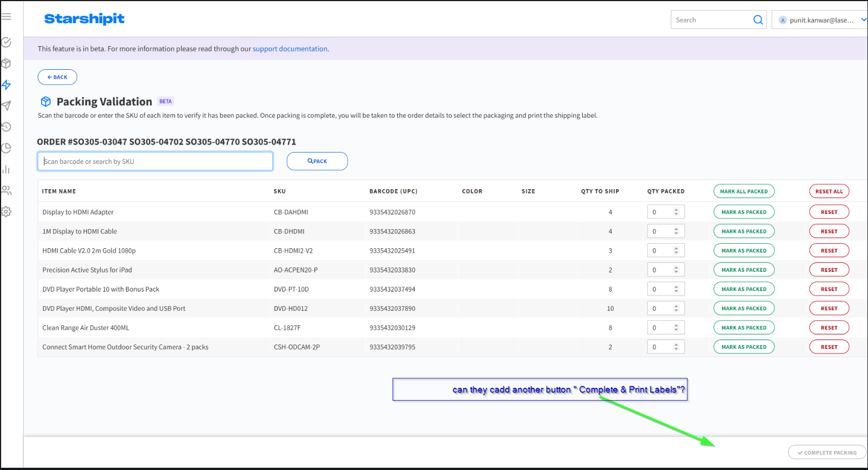
Task: Open the hamburger menu in the sidebar
Action: click(x=6, y=17)
